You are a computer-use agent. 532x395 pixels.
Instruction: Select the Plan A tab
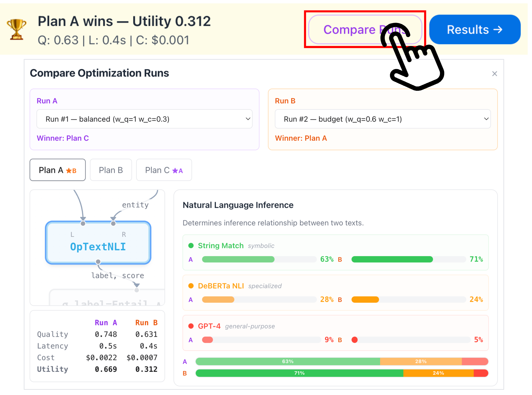(x=58, y=170)
